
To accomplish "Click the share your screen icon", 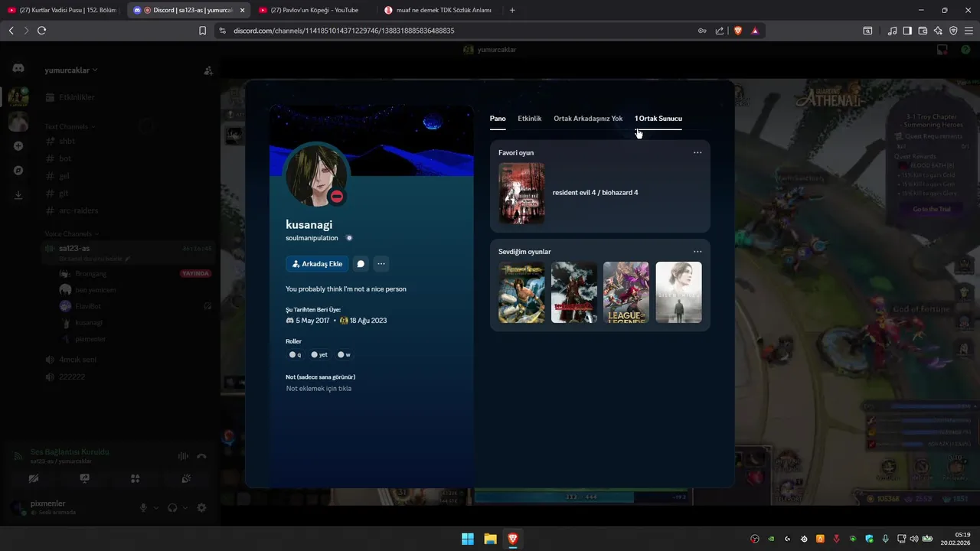I will pos(84,478).
